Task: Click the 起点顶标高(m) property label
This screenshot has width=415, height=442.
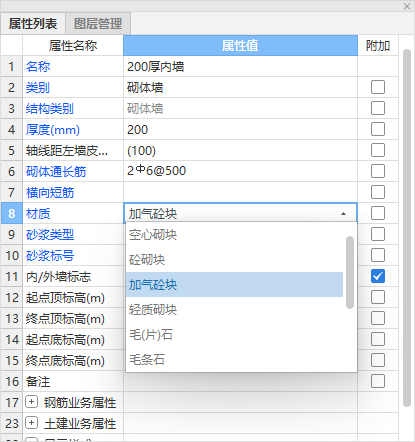Action: click(65, 298)
